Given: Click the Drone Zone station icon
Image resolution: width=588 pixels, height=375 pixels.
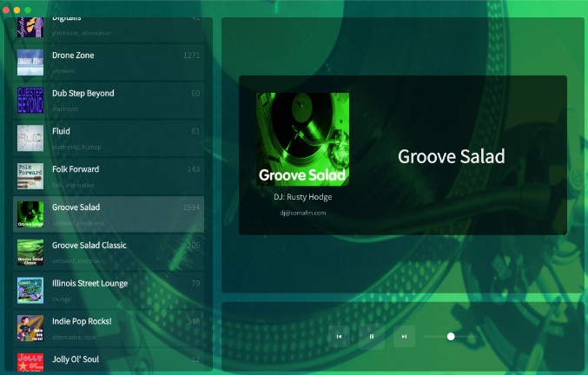Looking at the screenshot, I should coord(30,62).
